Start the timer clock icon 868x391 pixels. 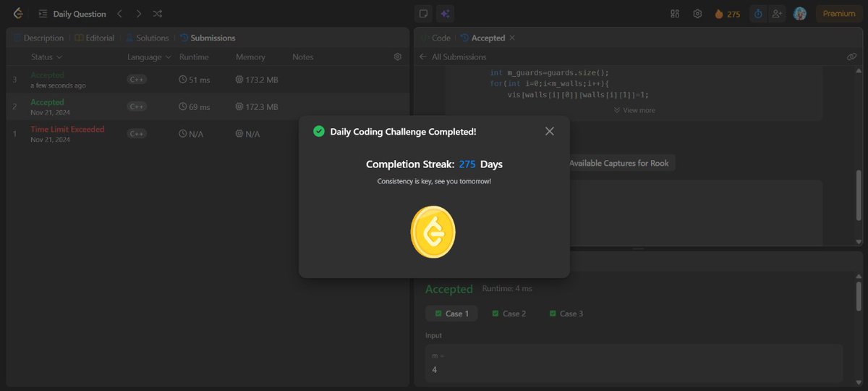pyautogui.click(x=758, y=14)
